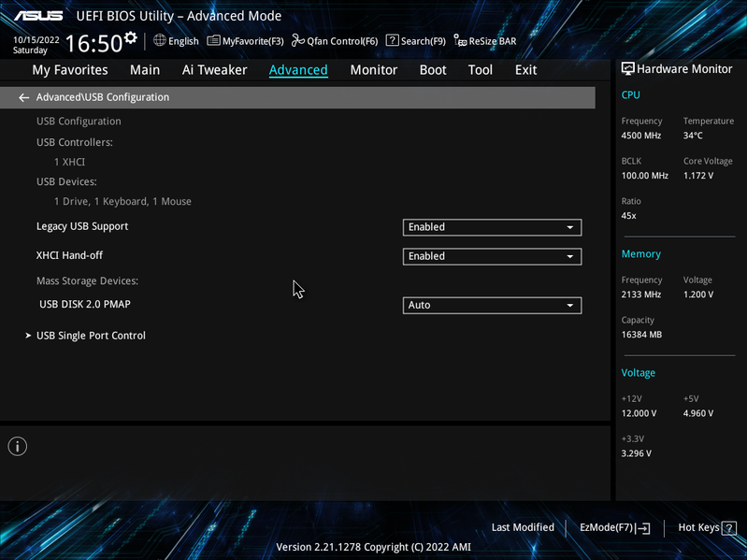Expand USB Single Port Control submenu
The height and width of the screenshot is (560, 747).
(x=91, y=336)
